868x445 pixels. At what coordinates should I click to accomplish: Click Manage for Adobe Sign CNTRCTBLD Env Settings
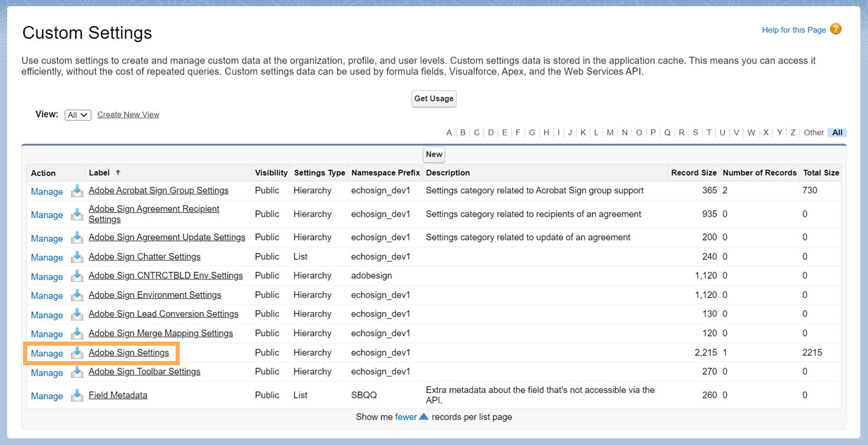tap(47, 277)
